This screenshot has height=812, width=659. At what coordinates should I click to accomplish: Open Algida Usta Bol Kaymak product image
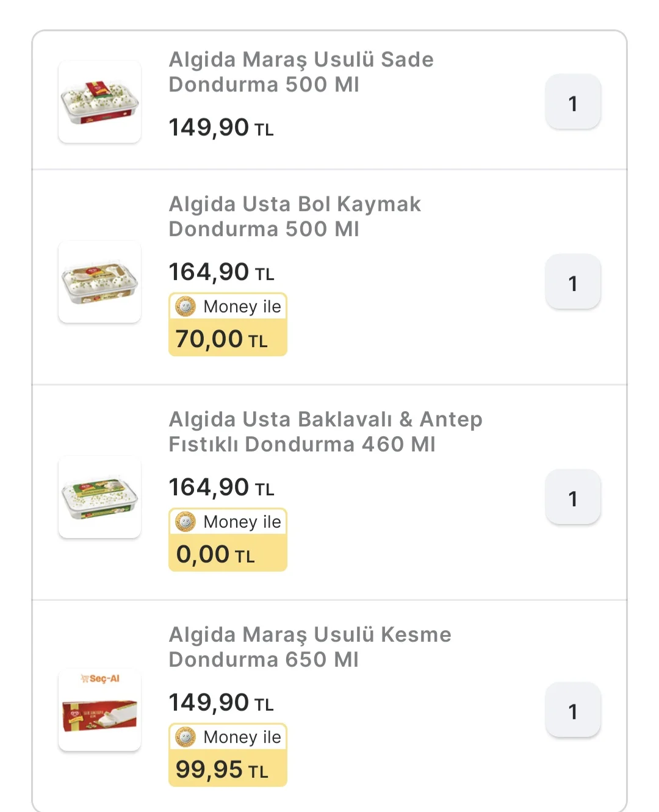[99, 282]
